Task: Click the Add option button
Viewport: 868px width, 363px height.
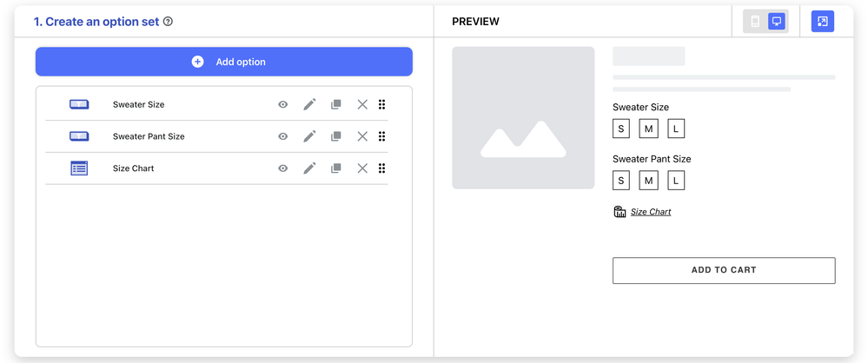Action: [224, 62]
